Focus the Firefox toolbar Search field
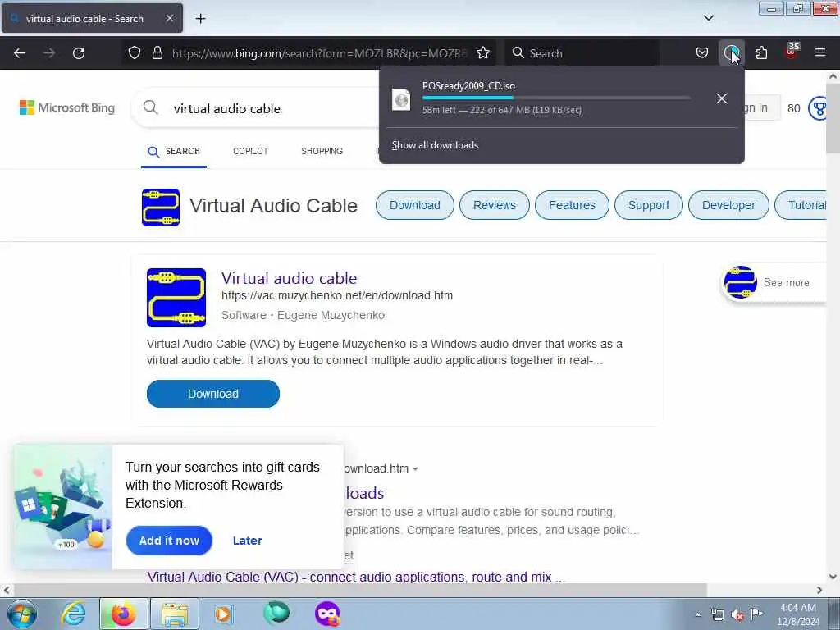The width and height of the screenshot is (840, 630). (582, 53)
